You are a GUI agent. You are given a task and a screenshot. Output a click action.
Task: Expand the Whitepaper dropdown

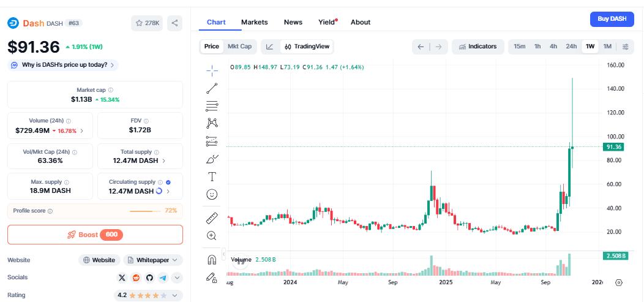(x=153, y=260)
